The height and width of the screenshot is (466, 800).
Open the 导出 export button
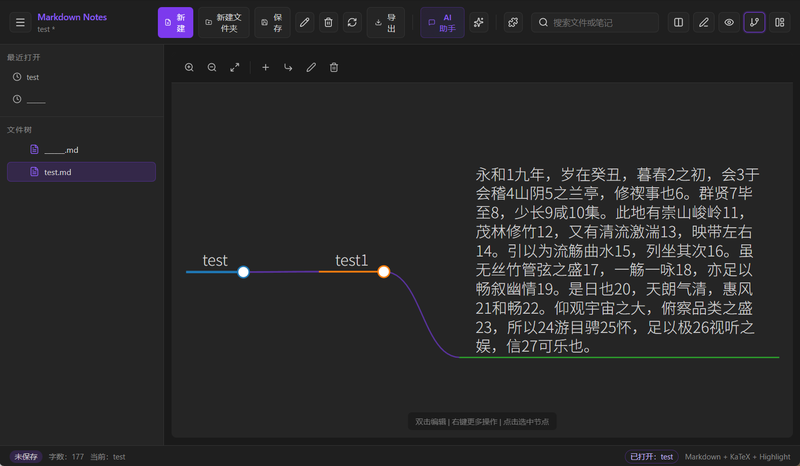coord(386,22)
